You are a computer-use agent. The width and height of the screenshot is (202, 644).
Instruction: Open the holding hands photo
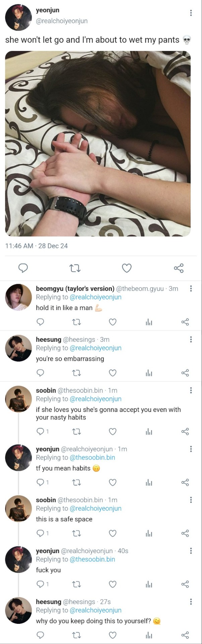(x=98, y=144)
